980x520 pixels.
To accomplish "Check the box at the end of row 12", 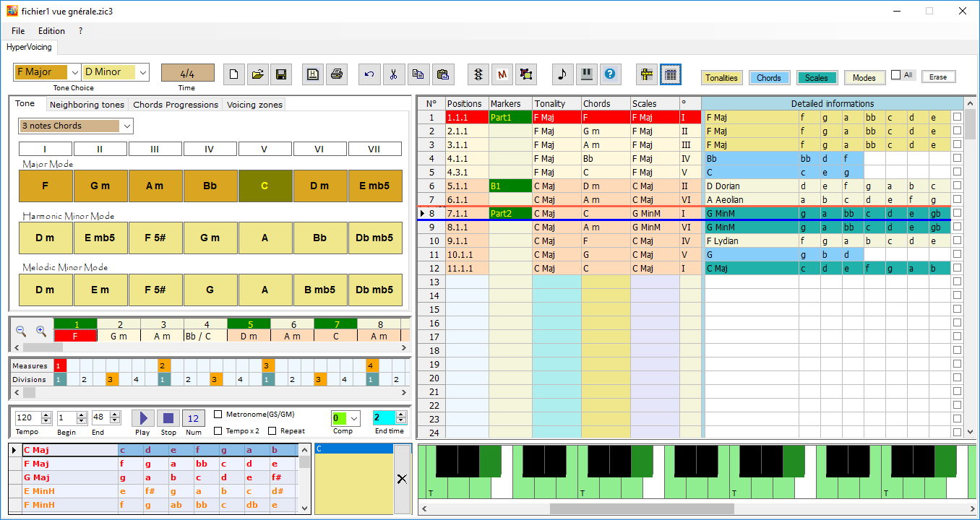I will coord(957,268).
